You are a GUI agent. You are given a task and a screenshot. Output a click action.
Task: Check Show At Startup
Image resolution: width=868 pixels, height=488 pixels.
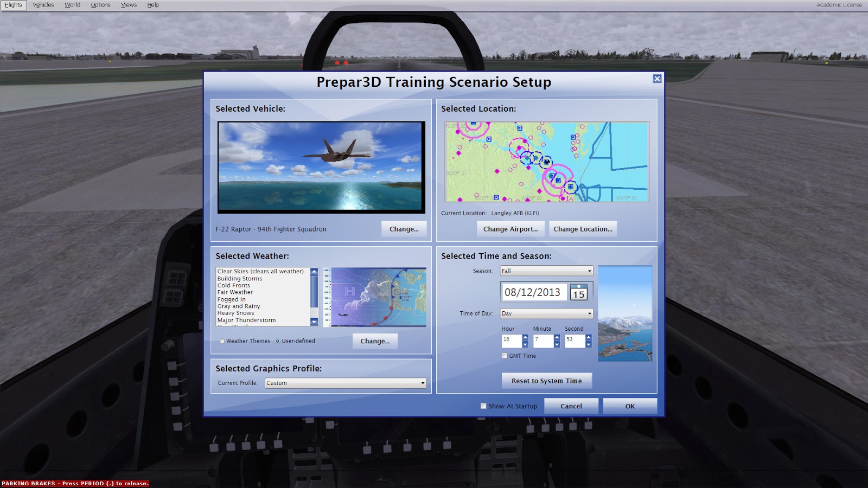482,406
